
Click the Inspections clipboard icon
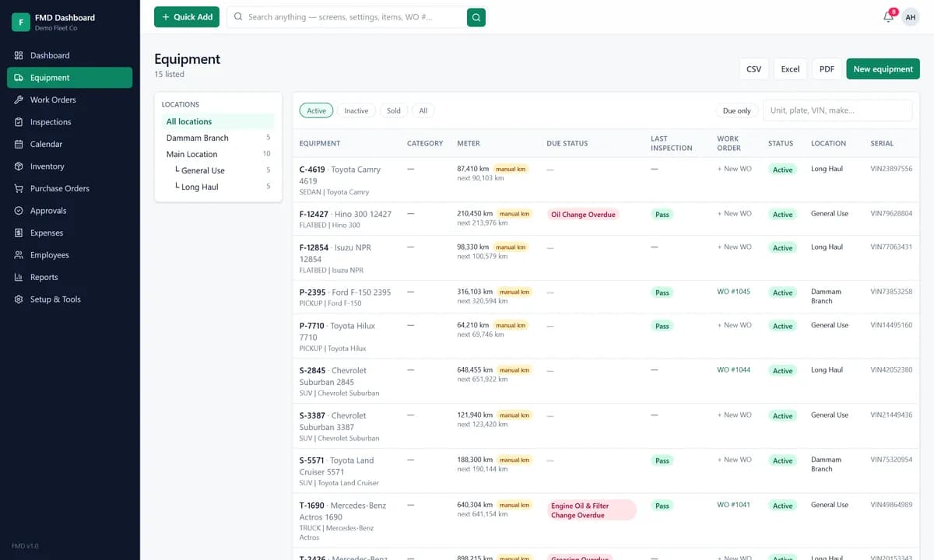(x=19, y=122)
